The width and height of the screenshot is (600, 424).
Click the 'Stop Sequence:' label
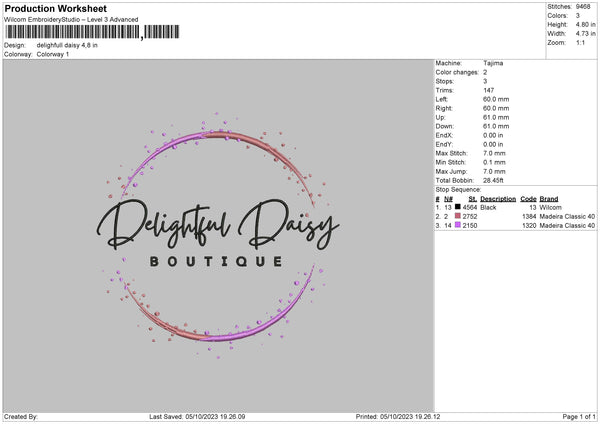[458, 189]
